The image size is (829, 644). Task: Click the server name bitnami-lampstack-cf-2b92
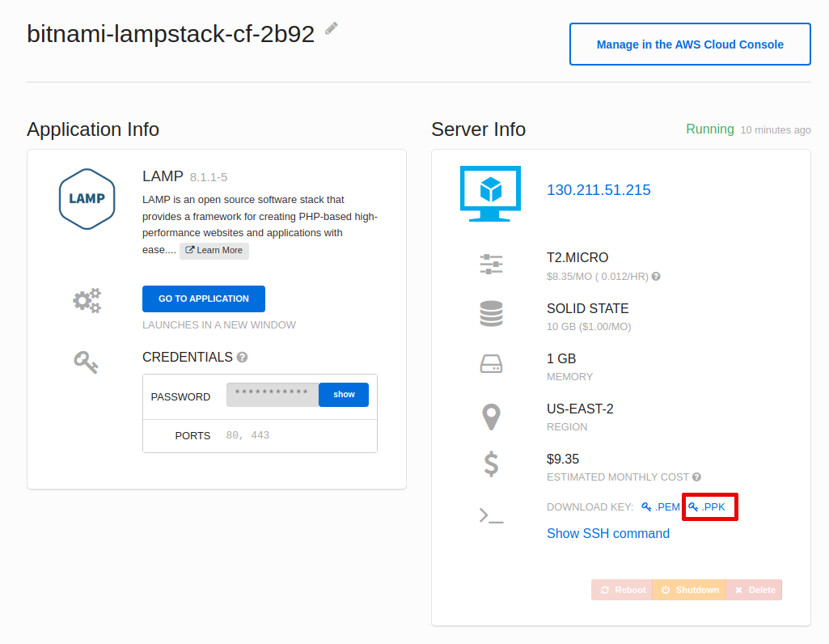coord(171,34)
